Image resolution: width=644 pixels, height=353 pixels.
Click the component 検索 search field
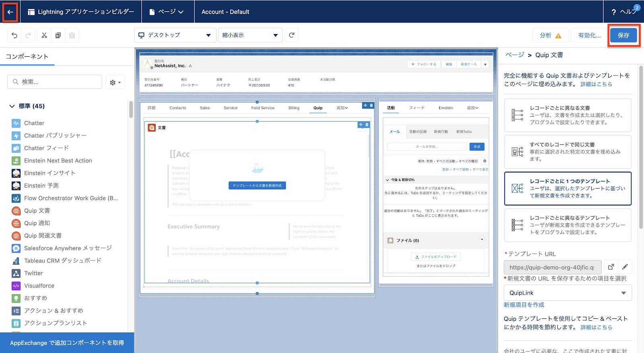pos(54,82)
